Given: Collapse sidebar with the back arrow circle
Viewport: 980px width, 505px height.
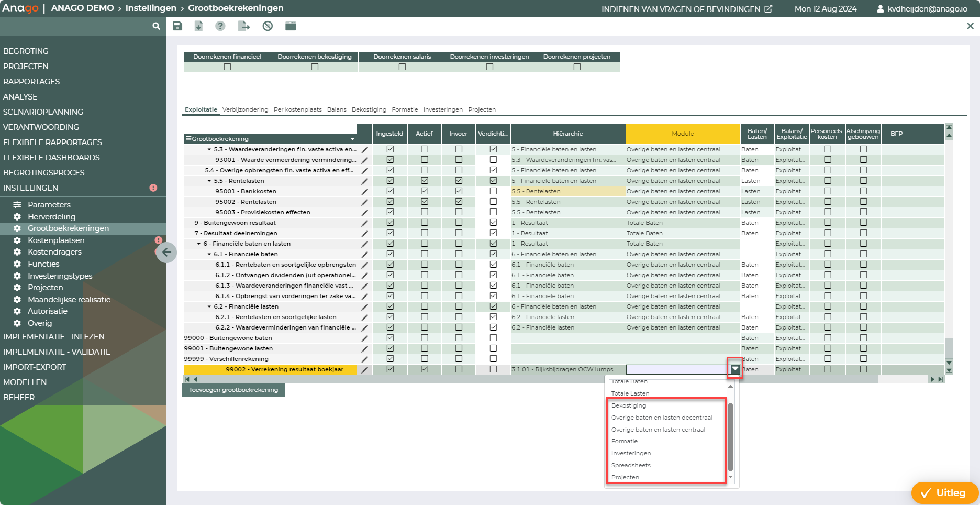Looking at the screenshot, I should 166,252.
